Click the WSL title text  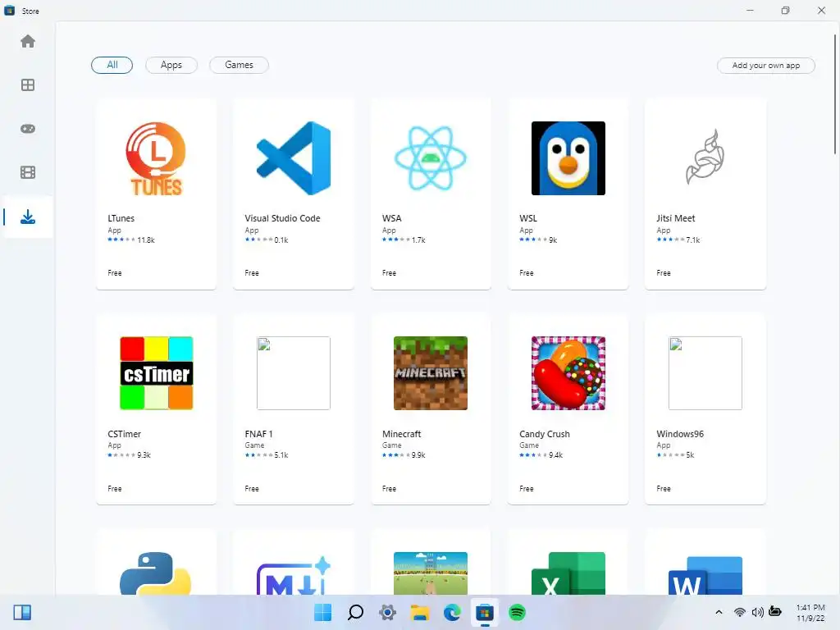[x=528, y=218]
